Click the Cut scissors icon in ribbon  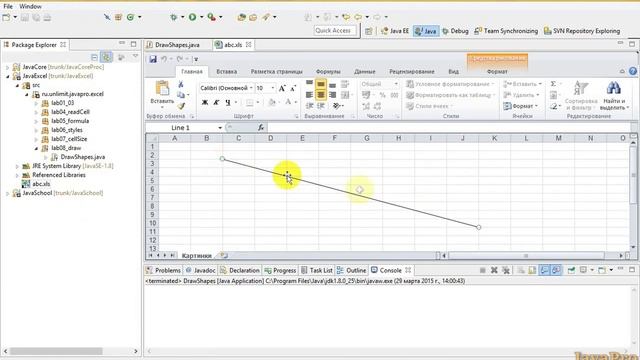pyautogui.click(x=181, y=84)
